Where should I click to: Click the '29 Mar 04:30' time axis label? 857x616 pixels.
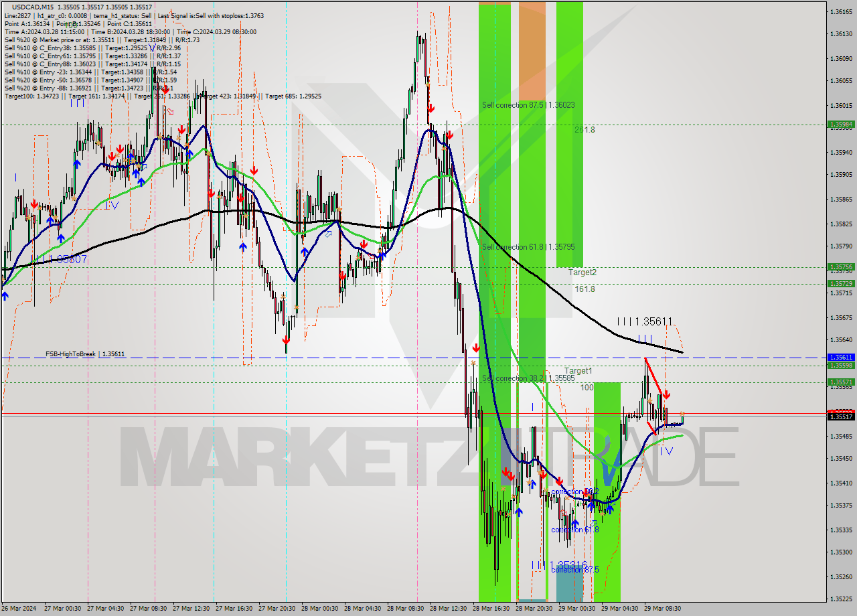[x=619, y=609]
